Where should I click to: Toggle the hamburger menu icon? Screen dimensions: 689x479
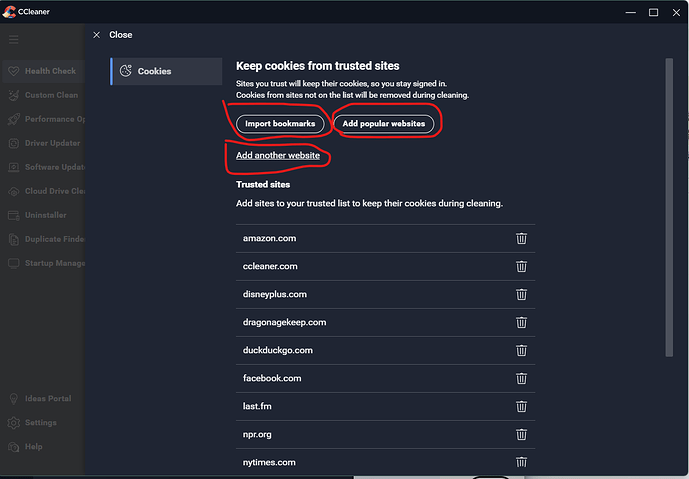[x=14, y=39]
